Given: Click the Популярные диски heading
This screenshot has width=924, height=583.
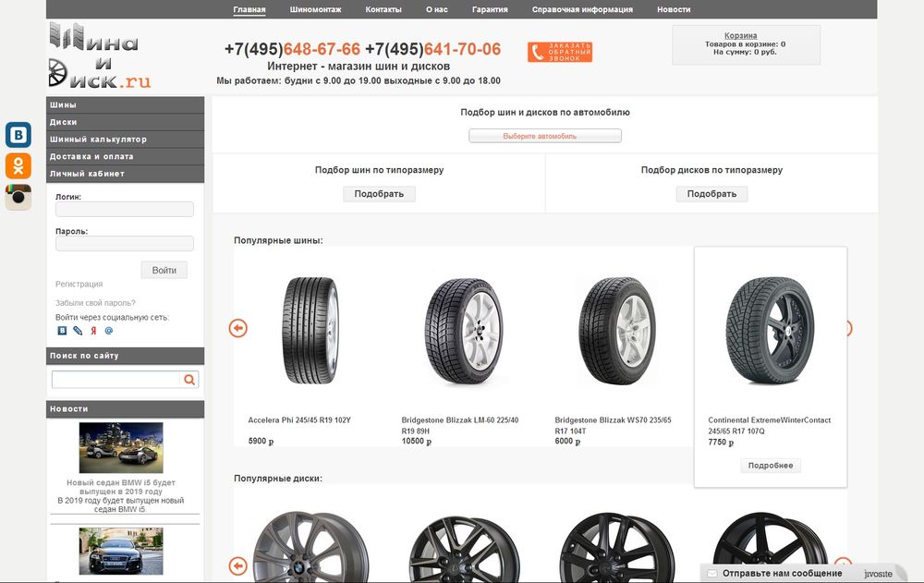Looking at the screenshot, I should pos(278,479).
